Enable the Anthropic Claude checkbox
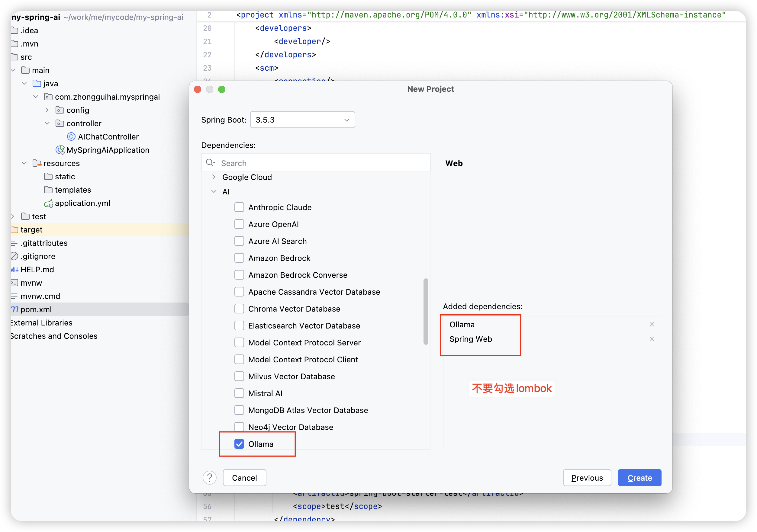Image resolution: width=757 pixels, height=532 pixels. (239, 207)
